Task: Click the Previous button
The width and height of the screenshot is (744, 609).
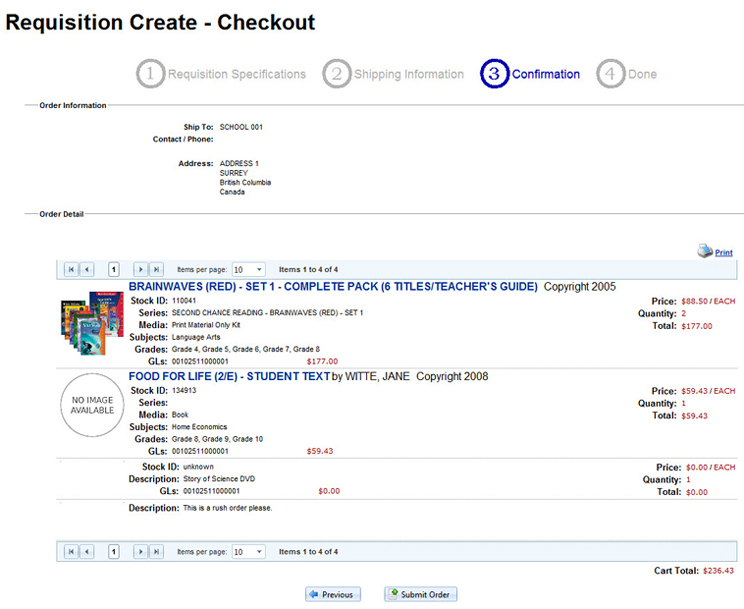Action: coord(332,594)
